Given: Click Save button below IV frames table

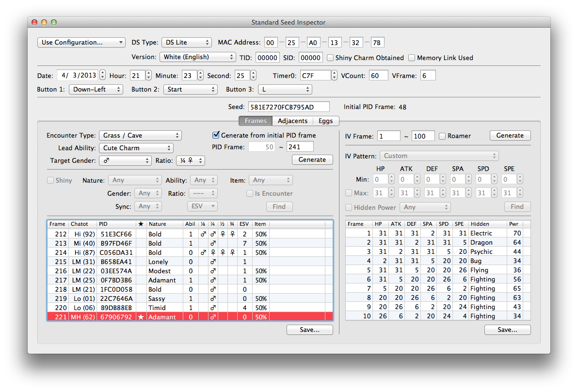Looking at the screenshot, I should tap(507, 330).
